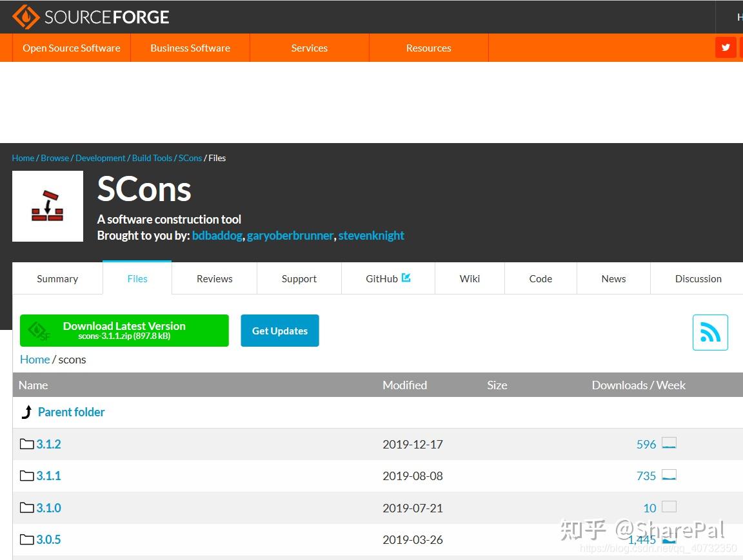This screenshot has height=560, width=743.
Task: Open the Services menu
Action: coord(309,47)
